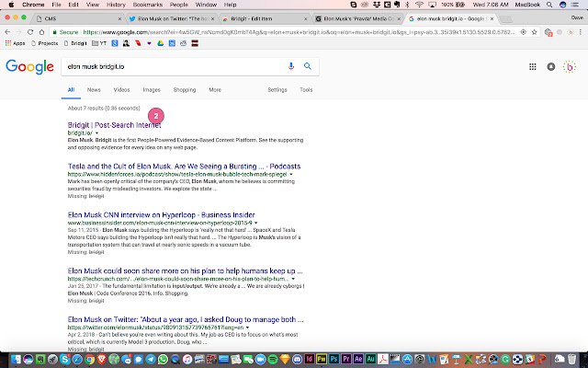The height and width of the screenshot is (368, 588).
Task: Open Premiere Pro in the dock
Action: pyautogui.click(x=346, y=360)
